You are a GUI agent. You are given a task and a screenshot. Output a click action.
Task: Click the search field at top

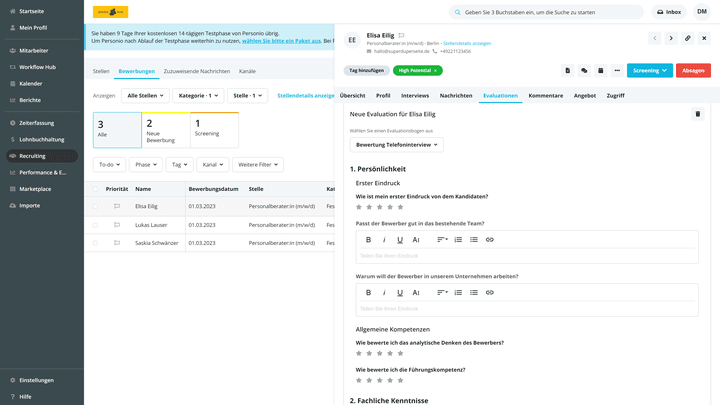546,12
